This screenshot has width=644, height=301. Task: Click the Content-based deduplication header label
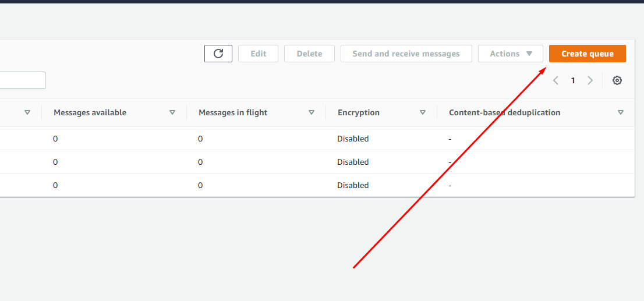(505, 112)
